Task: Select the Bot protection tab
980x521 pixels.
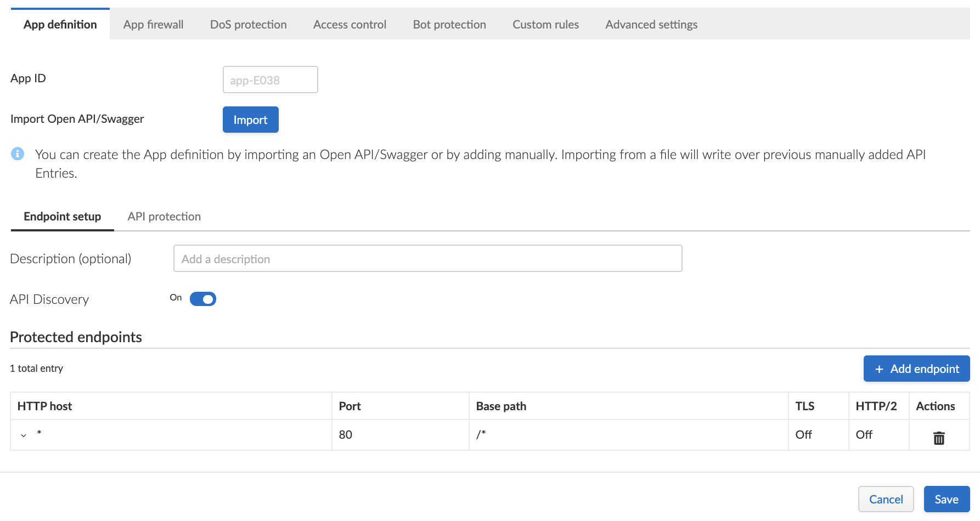Action: tap(449, 25)
